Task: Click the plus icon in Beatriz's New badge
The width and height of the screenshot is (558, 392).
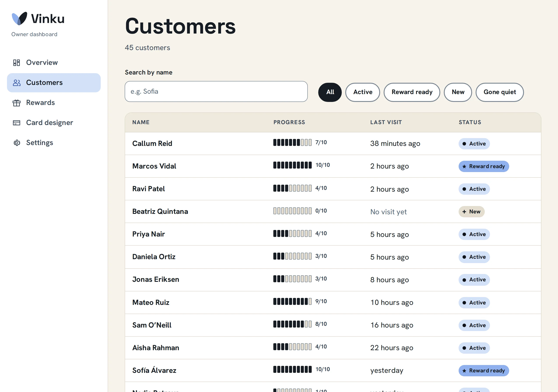Action: 464,212
